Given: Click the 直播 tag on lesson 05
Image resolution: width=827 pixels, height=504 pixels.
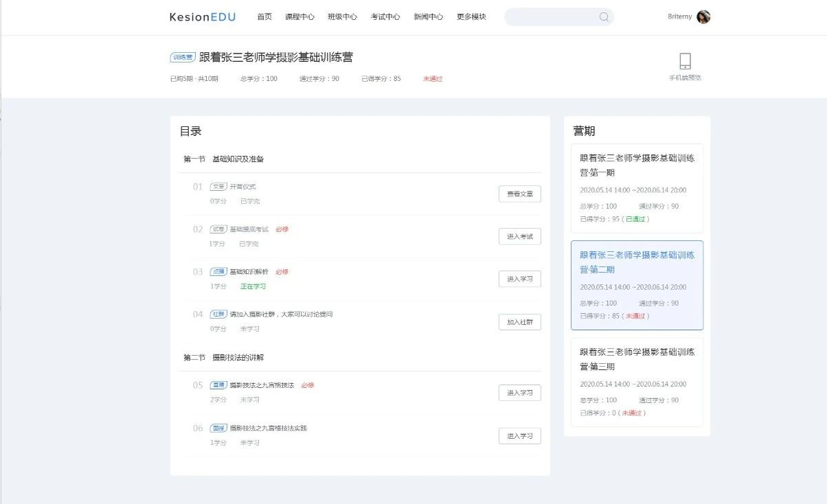Looking at the screenshot, I should click(x=218, y=385).
